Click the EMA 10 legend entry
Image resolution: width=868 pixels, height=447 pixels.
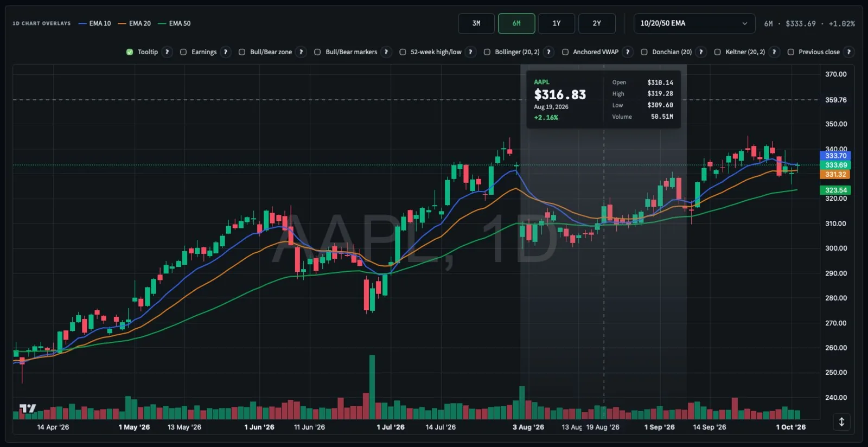[95, 23]
